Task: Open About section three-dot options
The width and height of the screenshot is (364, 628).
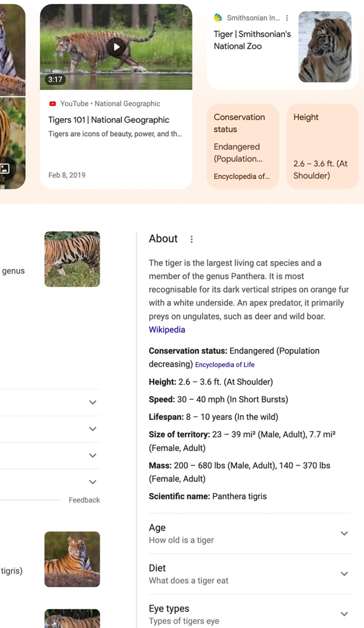Action: (x=191, y=239)
